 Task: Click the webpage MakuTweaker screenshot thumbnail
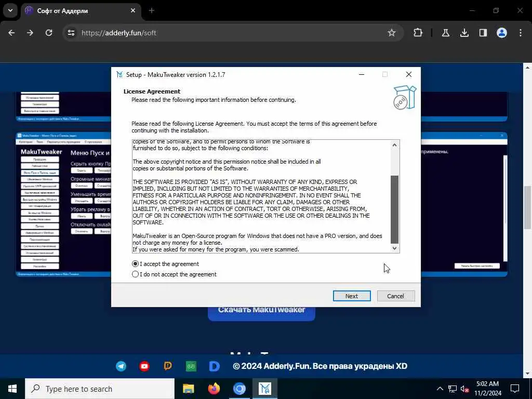click(63, 204)
